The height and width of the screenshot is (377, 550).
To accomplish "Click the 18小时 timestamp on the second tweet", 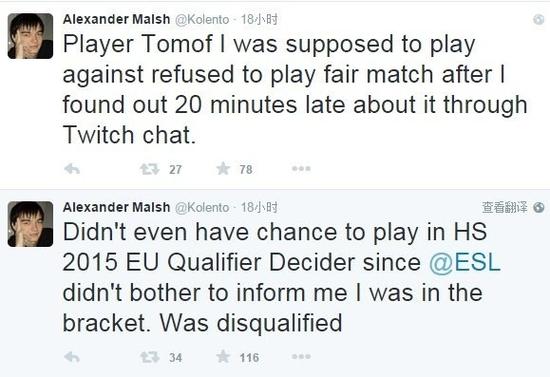I will pyautogui.click(x=259, y=207).
